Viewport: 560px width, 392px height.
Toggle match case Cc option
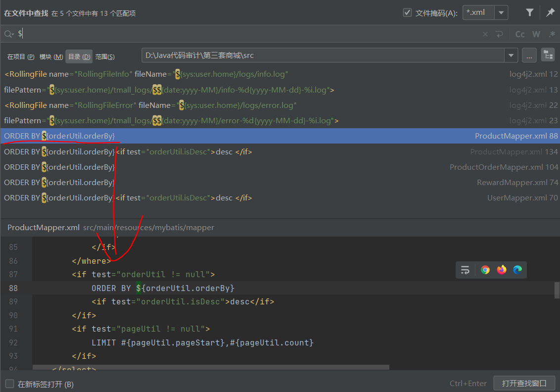tap(520, 34)
